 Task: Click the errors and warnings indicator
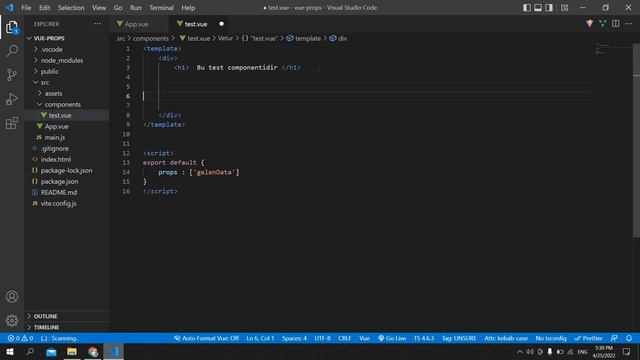20,338
